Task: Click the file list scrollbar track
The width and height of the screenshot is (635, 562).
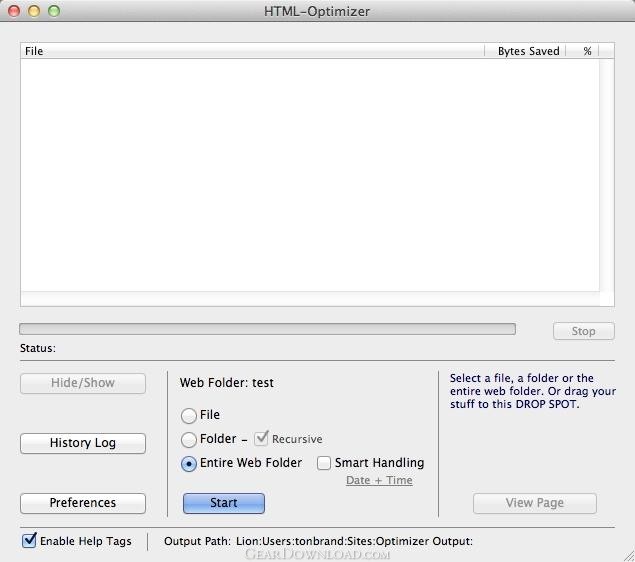Action: pos(606,175)
